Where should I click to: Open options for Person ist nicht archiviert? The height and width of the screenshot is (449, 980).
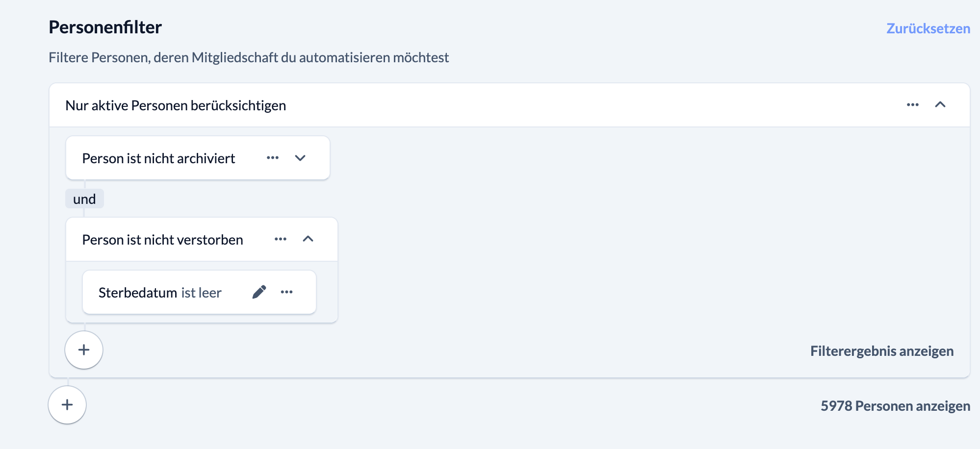point(273,158)
